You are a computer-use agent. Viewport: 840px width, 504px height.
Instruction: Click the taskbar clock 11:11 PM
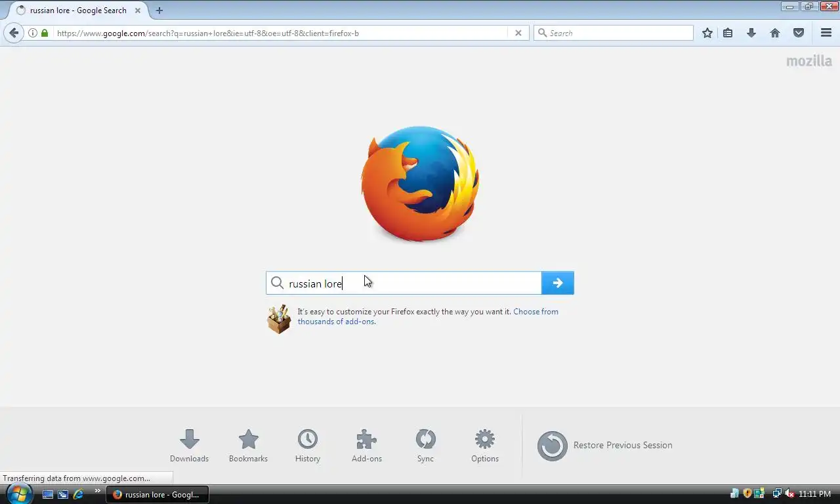click(x=814, y=494)
